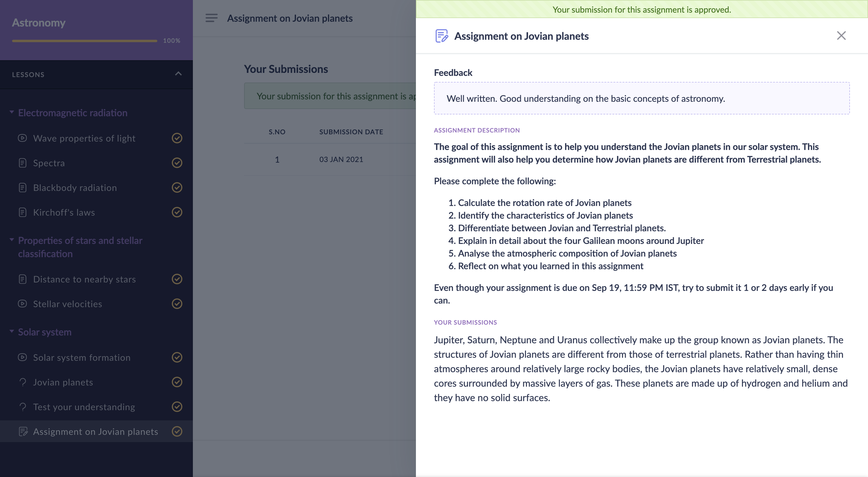The width and height of the screenshot is (868, 477).
Task: Toggle completion check for Test your understanding
Action: click(177, 407)
